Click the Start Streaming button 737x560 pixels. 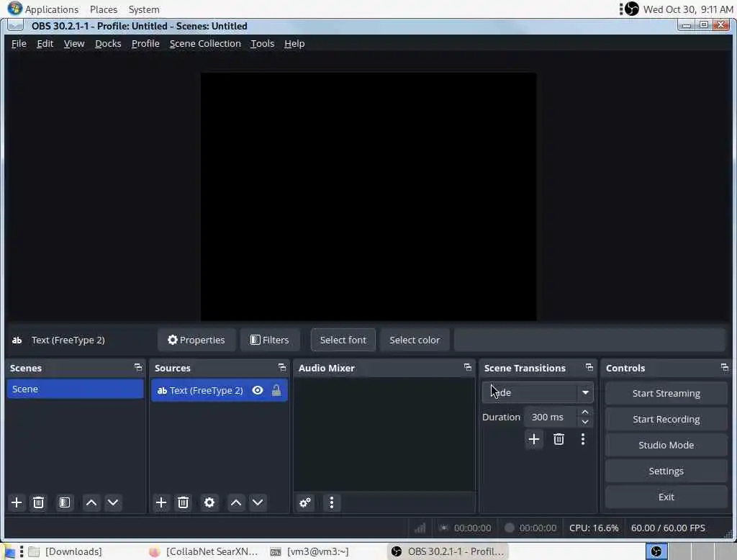pos(666,393)
